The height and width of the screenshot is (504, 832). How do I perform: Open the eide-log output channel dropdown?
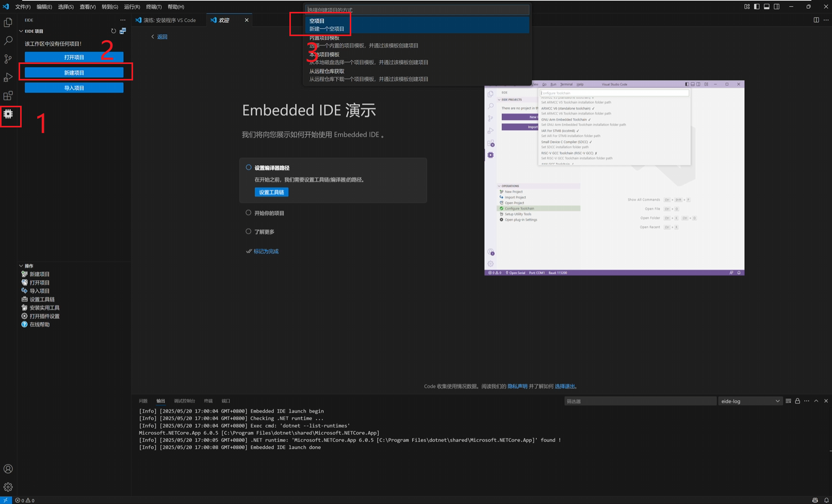750,401
